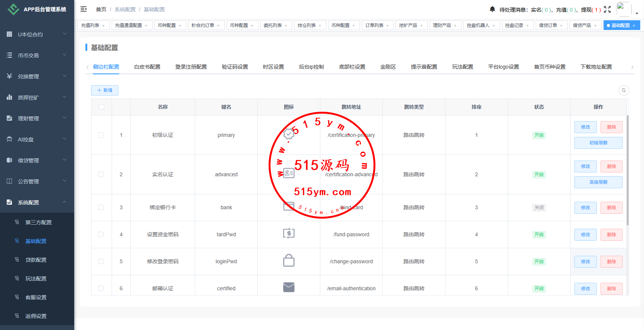
Task: Expand the U本位合约 sidebar menu
Action: coord(37,34)
